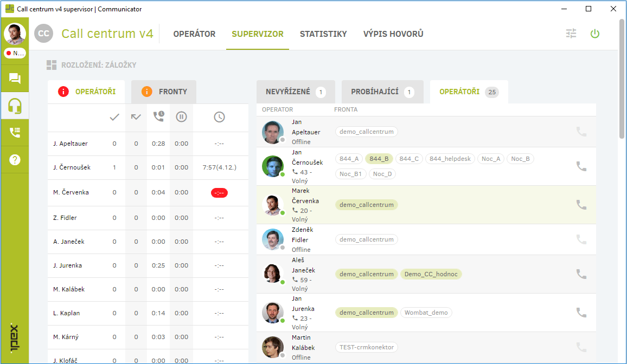Open the Statistiky tab

(x=323, y=34)
